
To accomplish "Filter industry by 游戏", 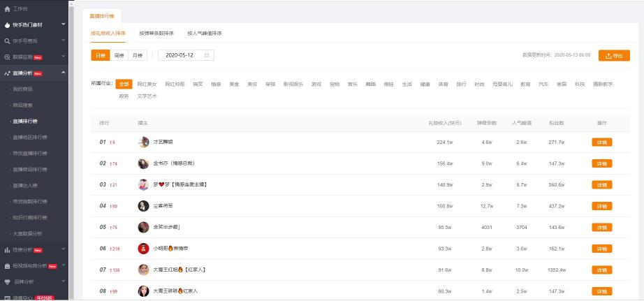I will (316, 85).
